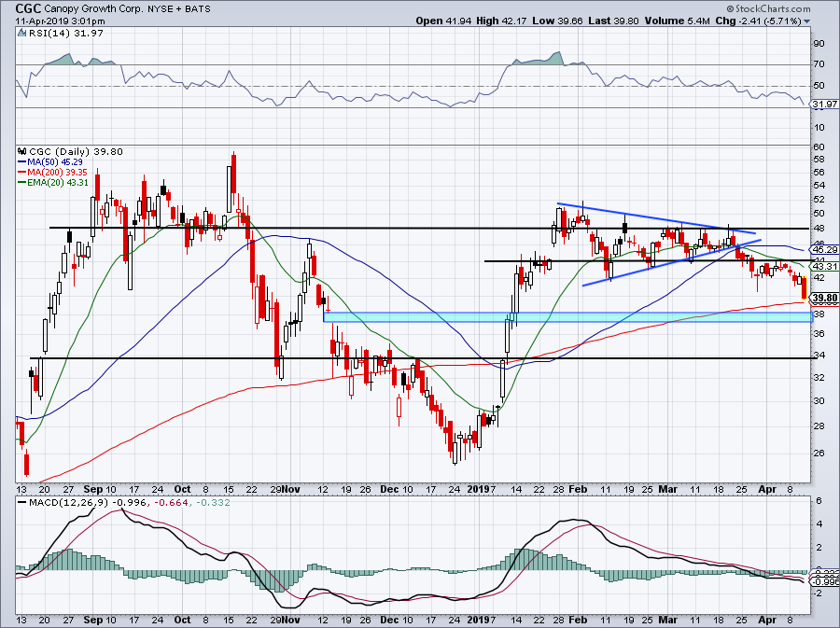This screenshot has height=628, width=840.
Task: Click the 43.31 EMA price tag
Action: click(824, 266)
